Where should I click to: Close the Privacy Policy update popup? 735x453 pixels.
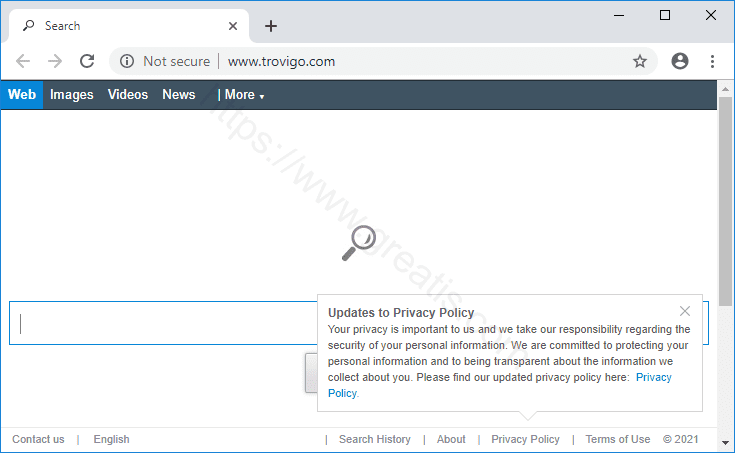click(684, 311)
